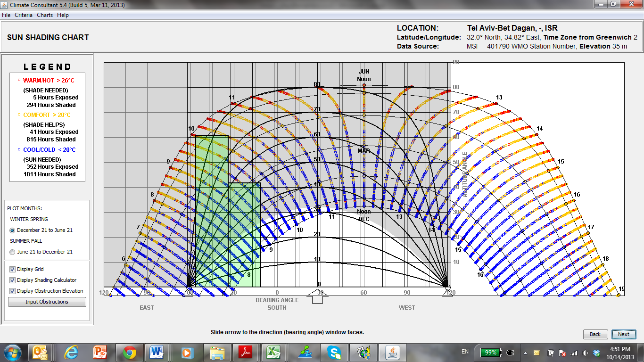Click the JUN Noon label on chart
Screen dimensions: 644x362
(x=364, y=75)
